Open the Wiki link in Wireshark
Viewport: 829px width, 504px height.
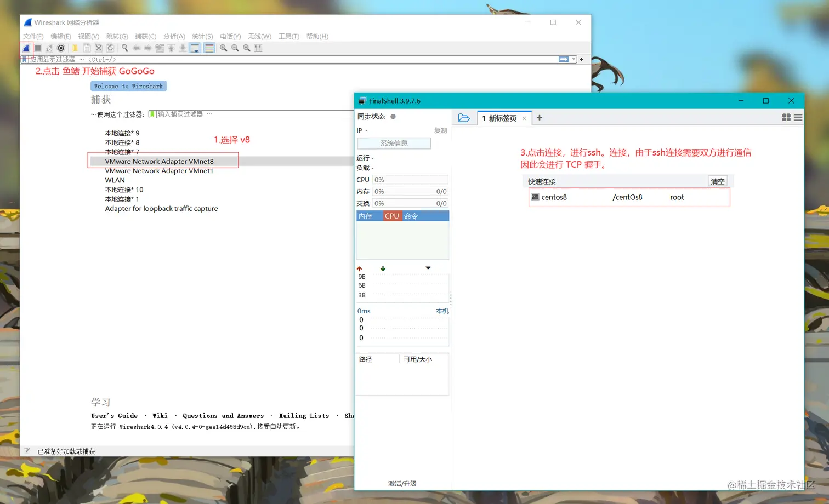tap(160, 416)
